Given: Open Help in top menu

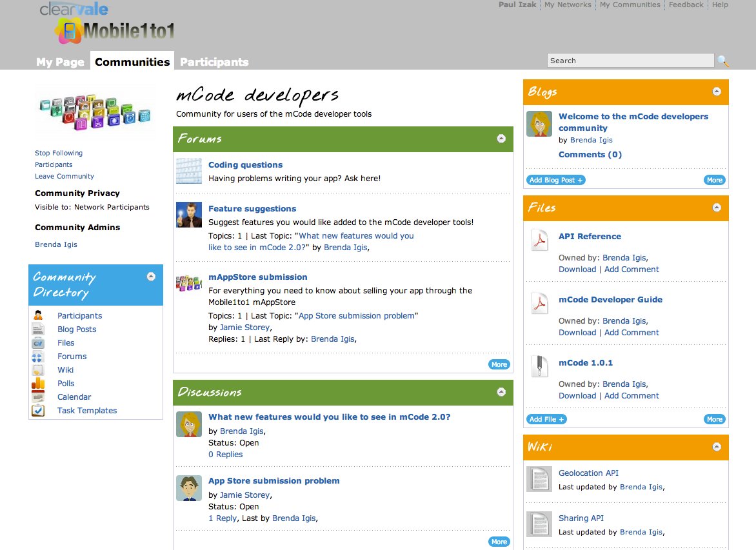Looking at the screenshot, I should (720, 5).
